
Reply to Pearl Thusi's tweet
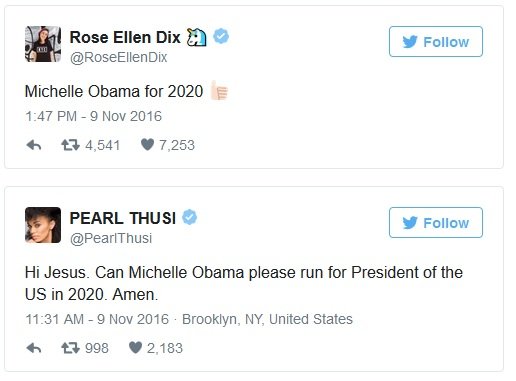pyautogui.click(x=34, y=348)
